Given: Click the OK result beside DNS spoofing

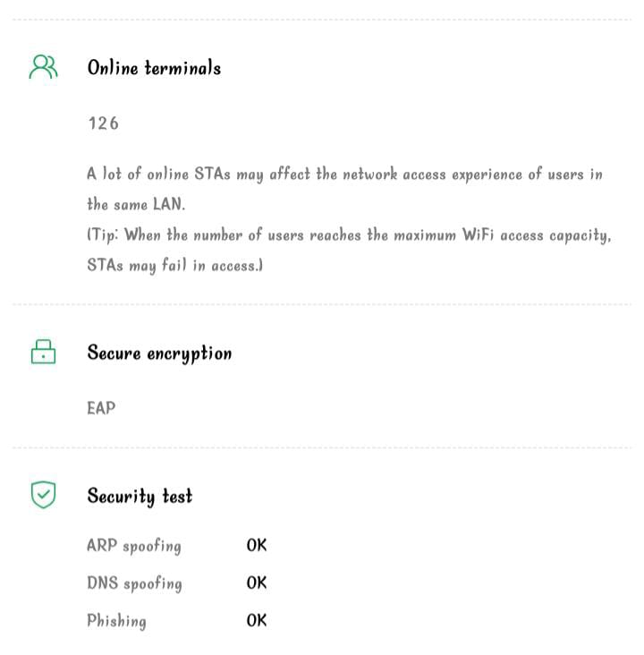Looking at the screenshot, I should (x=257, y=583).
